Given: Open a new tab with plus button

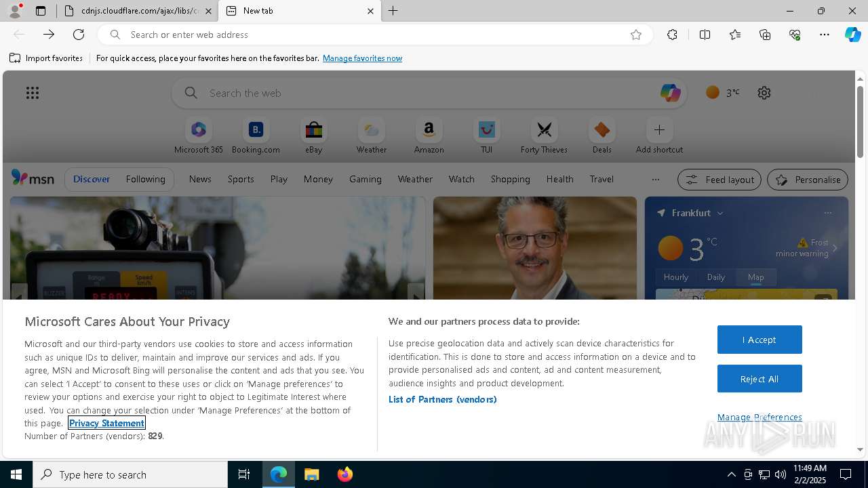Looking at the screenshot, I should [x=393, y=11].
